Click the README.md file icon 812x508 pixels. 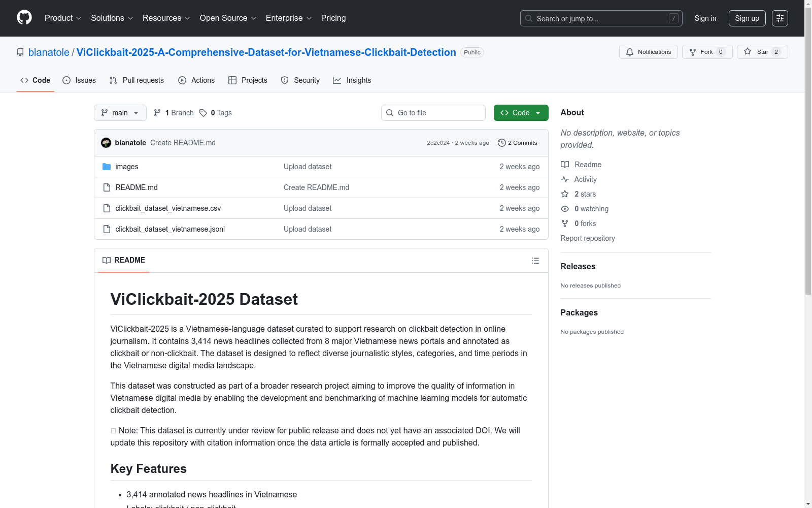[x=107, y=187]
